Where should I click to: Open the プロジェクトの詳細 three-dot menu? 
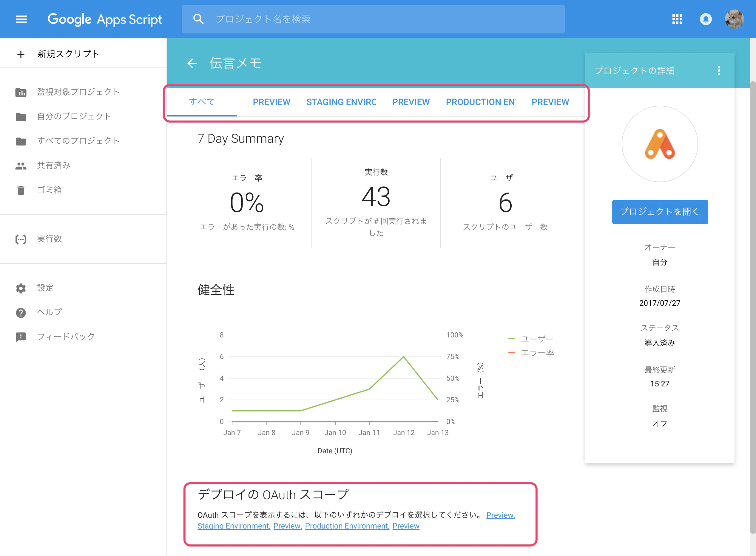click(x=719, y=71)
